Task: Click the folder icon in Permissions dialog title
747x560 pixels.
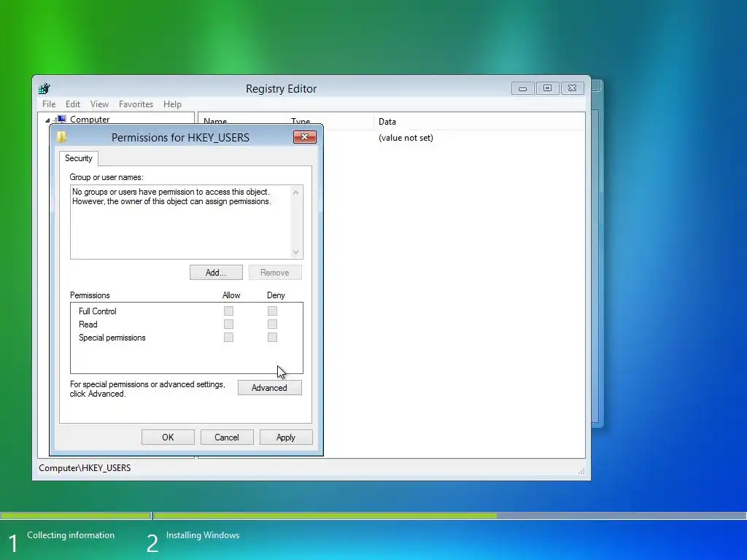Action: click(62, 137)
